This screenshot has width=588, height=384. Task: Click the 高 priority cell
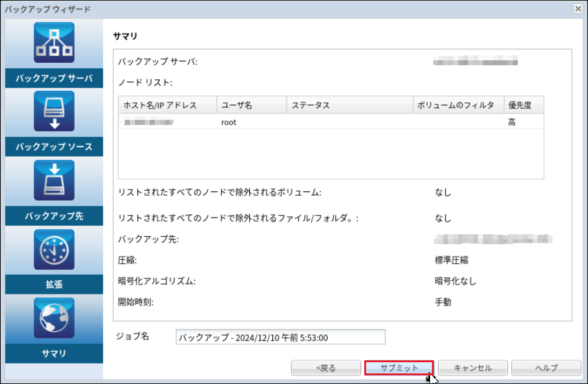[512, 122]
